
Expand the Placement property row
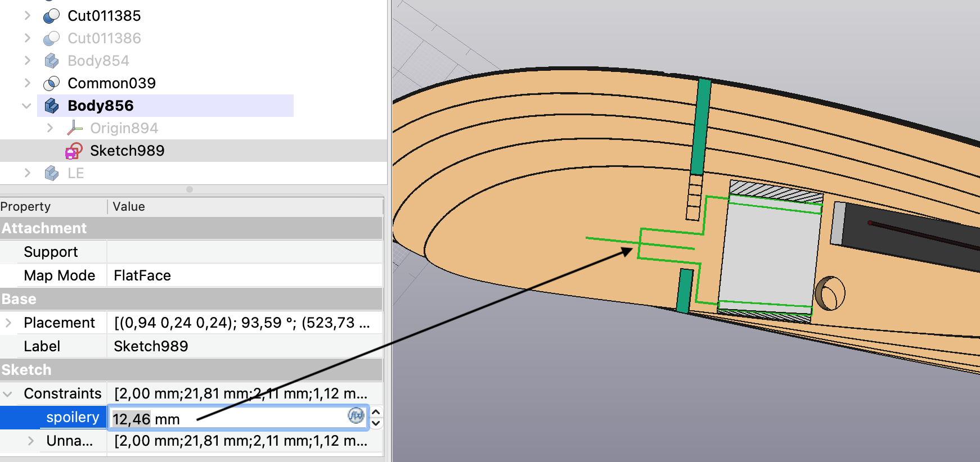pos(8,323)
